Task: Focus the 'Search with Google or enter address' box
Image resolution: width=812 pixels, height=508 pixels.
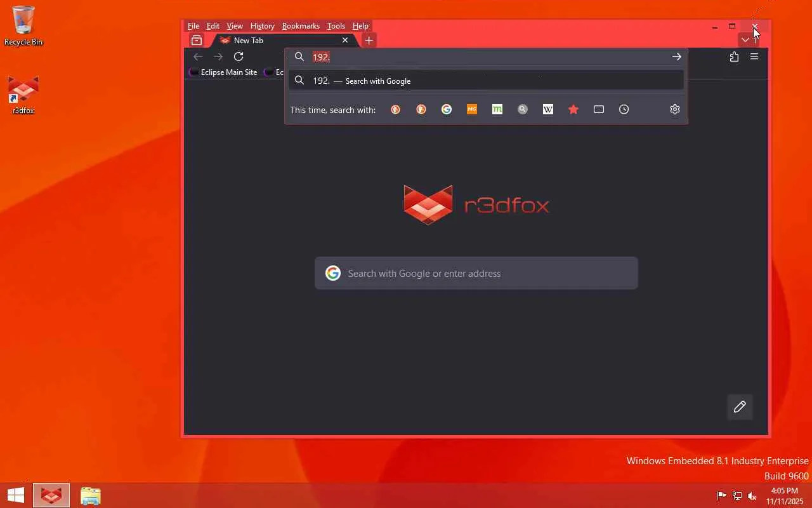Action: (476, 273)
